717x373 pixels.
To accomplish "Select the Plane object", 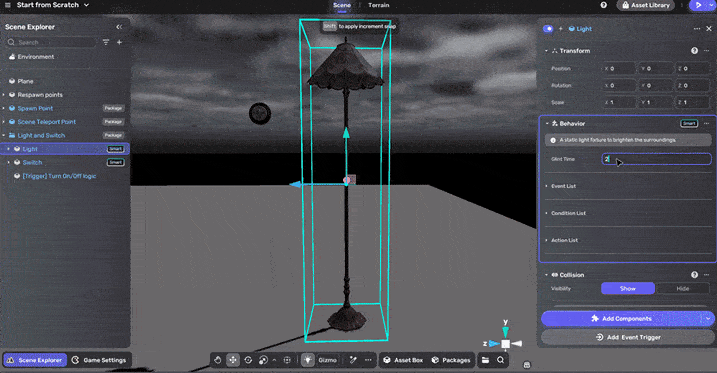I will (25, 81).
